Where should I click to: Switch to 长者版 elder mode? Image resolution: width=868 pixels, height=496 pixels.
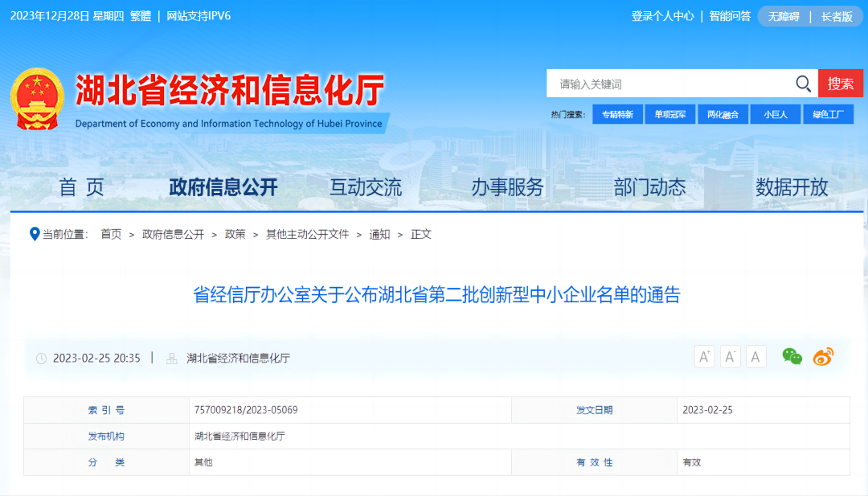837,17
